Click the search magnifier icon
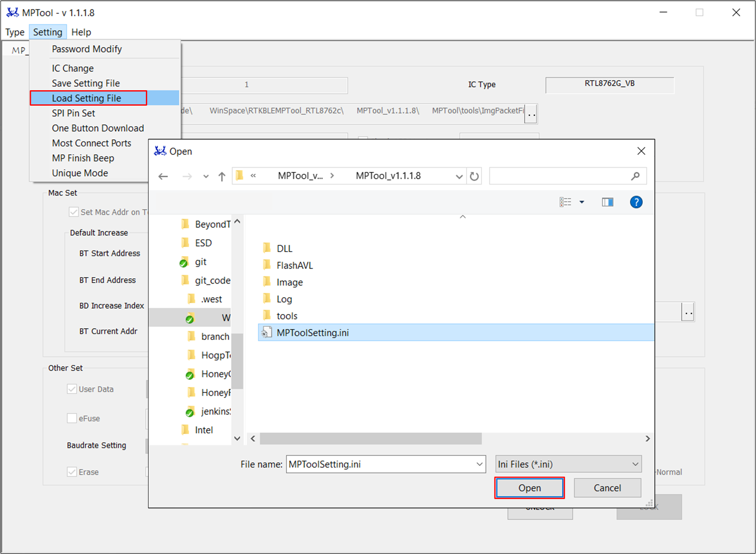 pos(635,176)
